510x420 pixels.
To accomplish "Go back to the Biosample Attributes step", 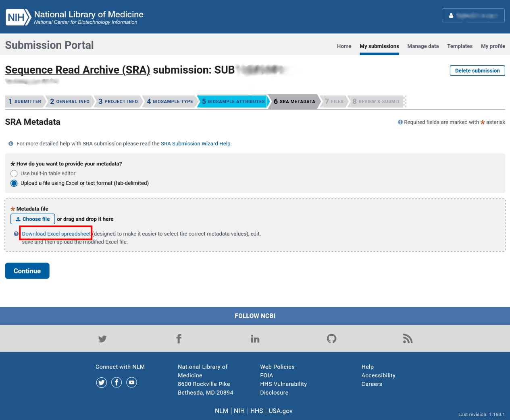I will pyautogui.click(x=232, y=101).
